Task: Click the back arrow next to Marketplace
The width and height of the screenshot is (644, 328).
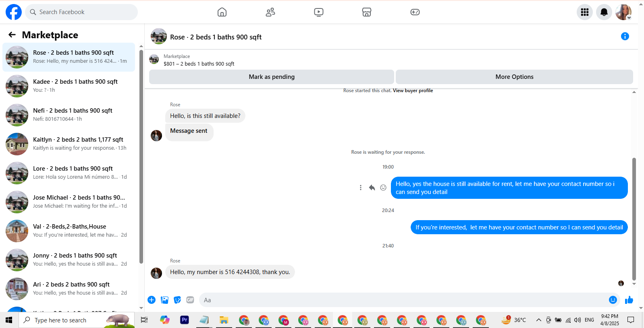Action: click(x=12, y=35)
